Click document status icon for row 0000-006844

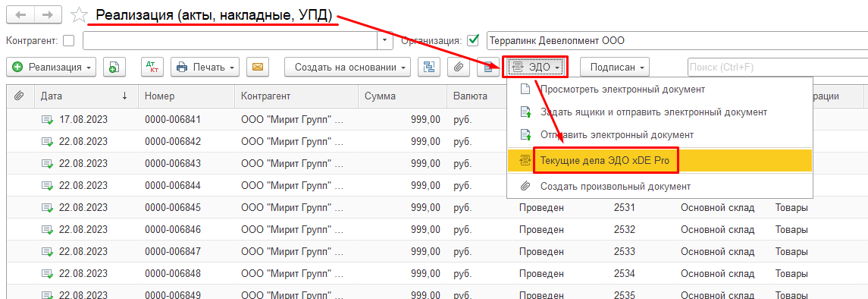coord(47,185)
